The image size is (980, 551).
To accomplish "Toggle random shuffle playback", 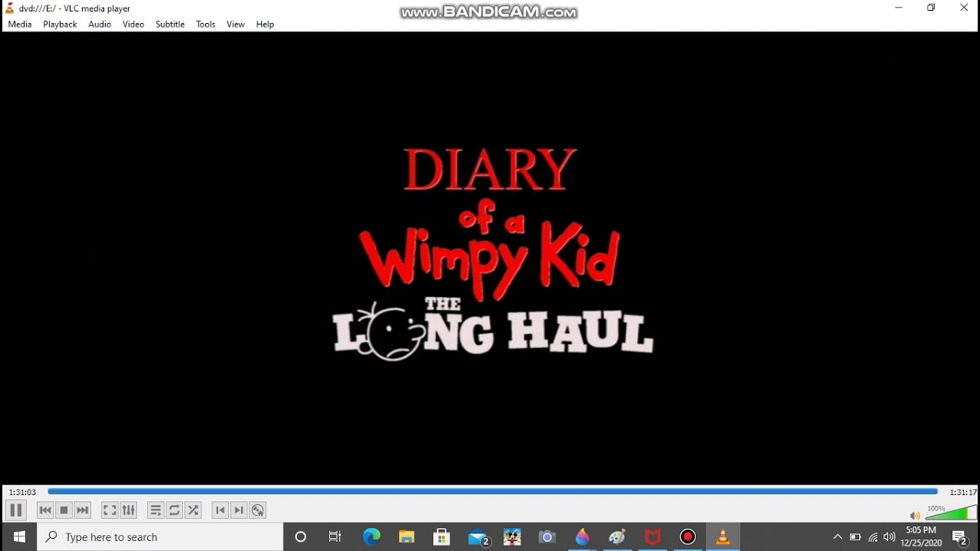I will click(193, 510).
